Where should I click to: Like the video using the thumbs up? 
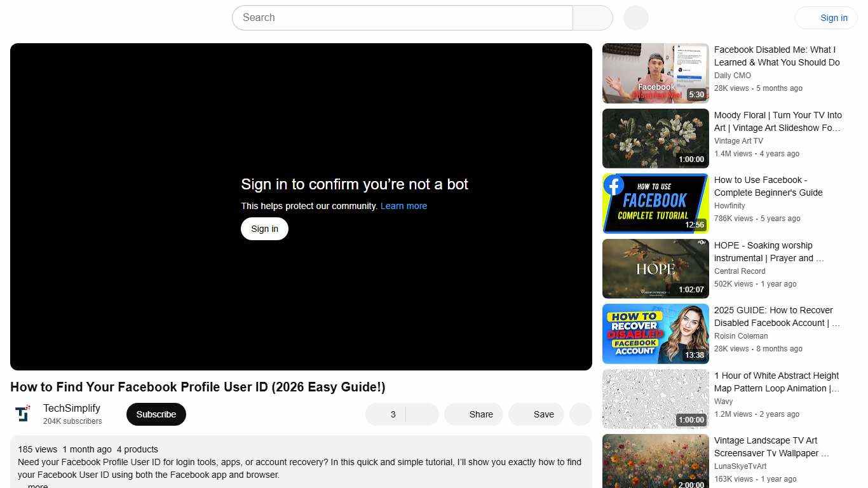point(384,414)
